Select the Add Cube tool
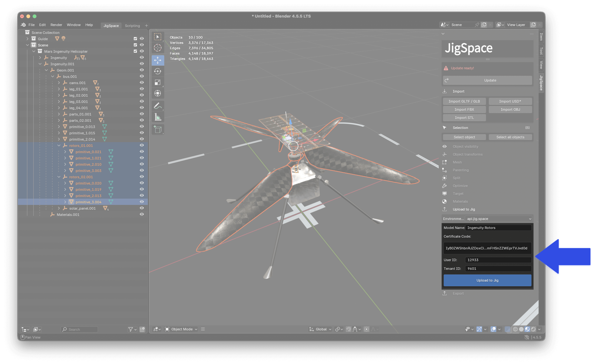Image resolution: width=592 pixels, height=364 pixels. tap(158, 129)
